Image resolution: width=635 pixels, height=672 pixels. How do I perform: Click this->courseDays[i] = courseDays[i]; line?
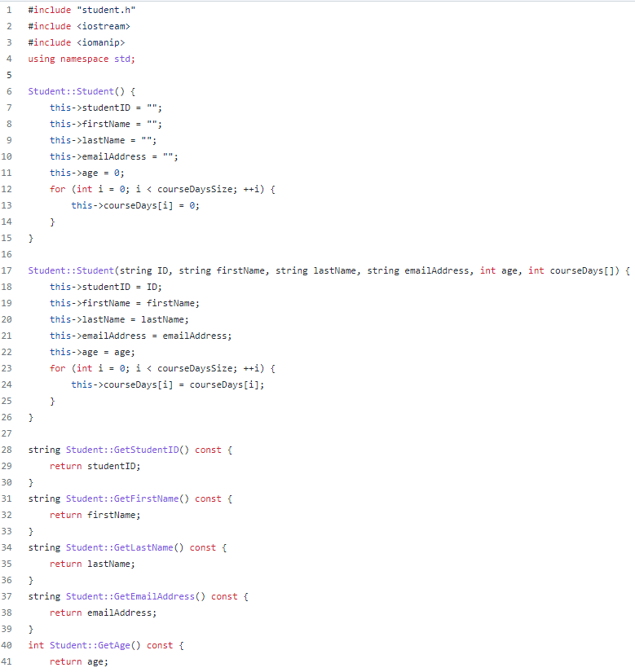coord(168,384)
